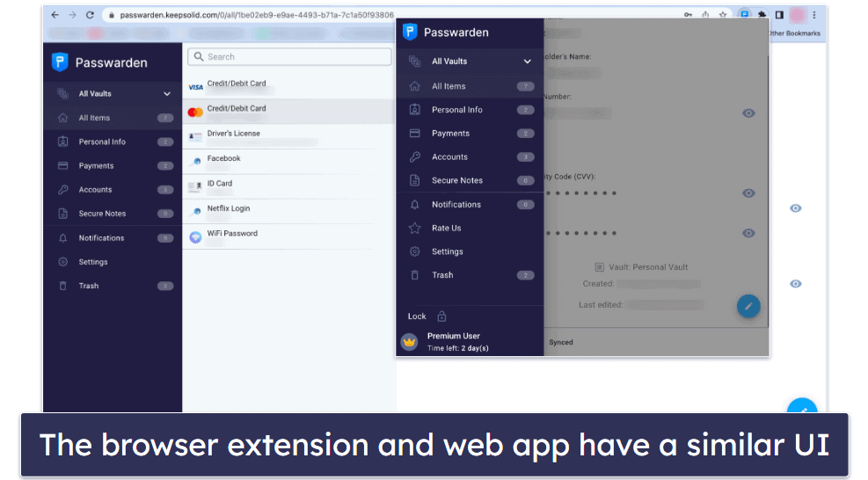Viewport: 868px width, 480px height.
Task: Select the Visa Credit/Debit Card item
Action: tap(289, 86)
